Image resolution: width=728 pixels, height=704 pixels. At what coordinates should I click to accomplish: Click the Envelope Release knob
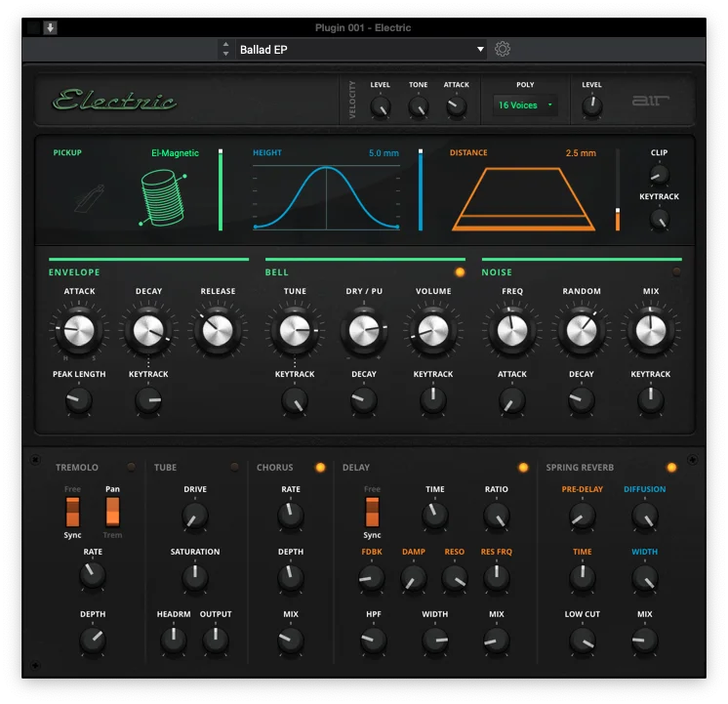(x=218, y=330)
